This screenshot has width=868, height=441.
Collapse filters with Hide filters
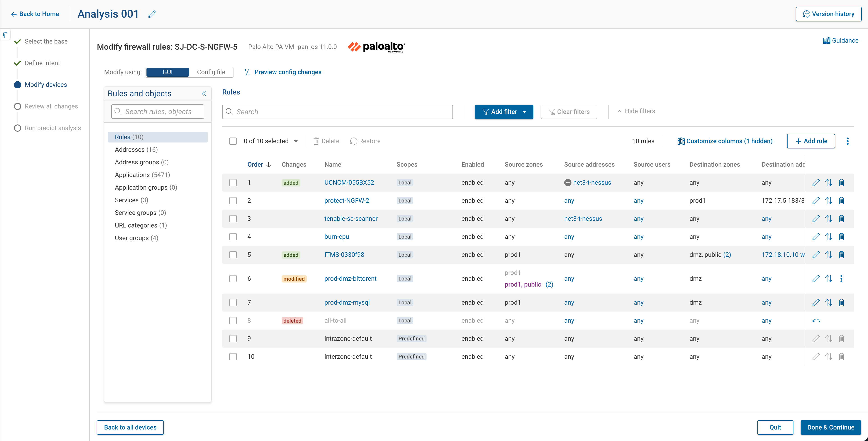[x=636, y=111]
